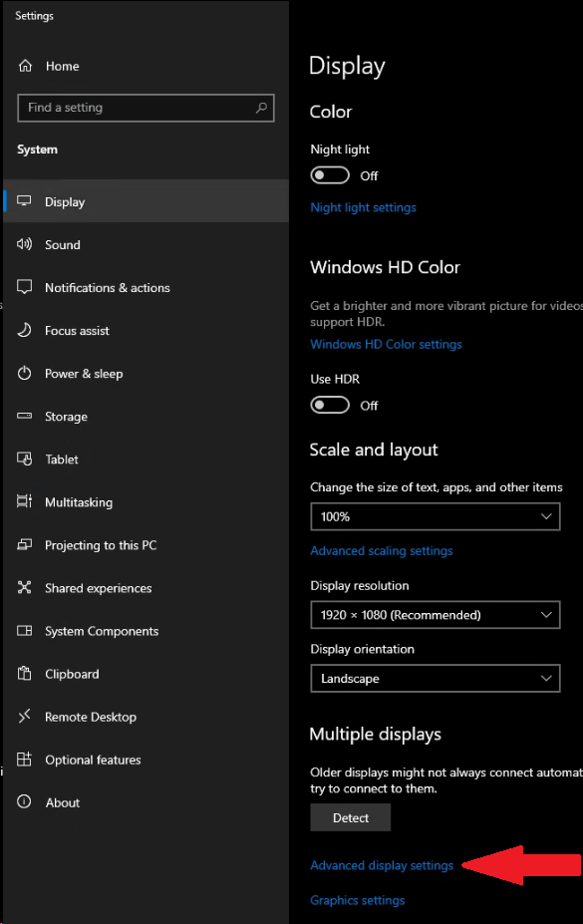Select Multitasking in the sidebar
Viewport: 583px width, 924px height.
click(146, 502)
